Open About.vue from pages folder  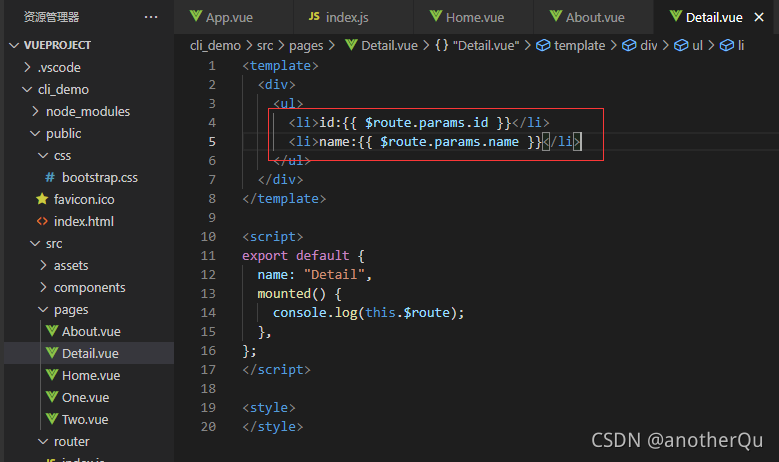click(x=89, y=331)
